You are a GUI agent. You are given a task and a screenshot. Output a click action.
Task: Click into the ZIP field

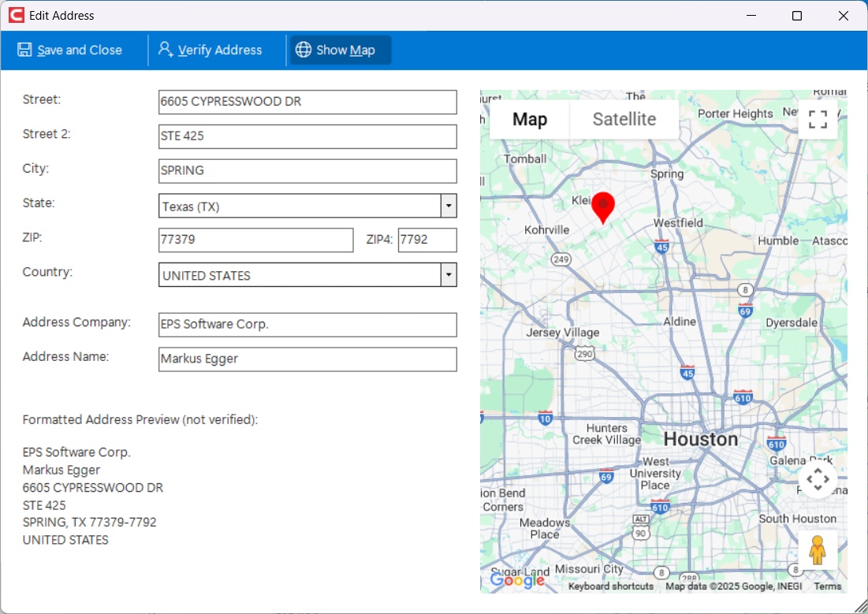[x=255, y=240]
